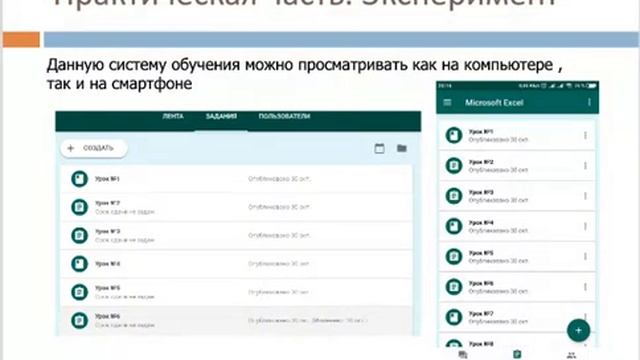The image size is (640, 360).
Task: Click published date text in desktop Урок №1 row
Action: (x=279, y=179)
